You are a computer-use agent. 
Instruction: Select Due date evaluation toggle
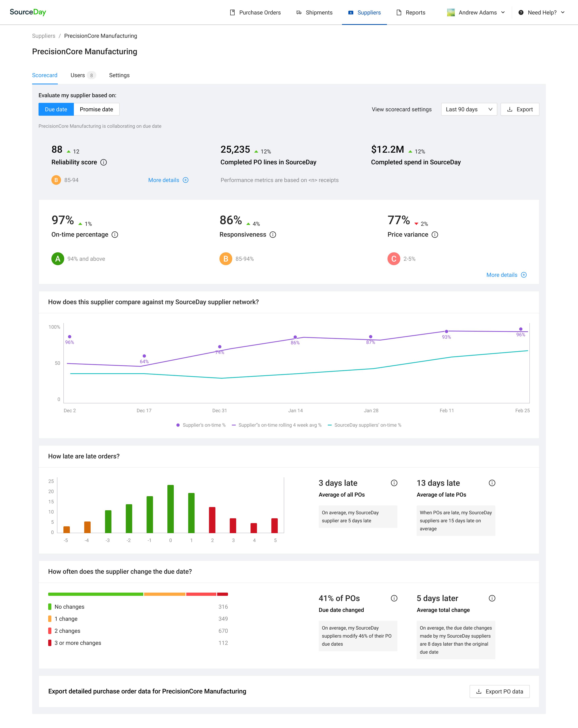point(56,109)
